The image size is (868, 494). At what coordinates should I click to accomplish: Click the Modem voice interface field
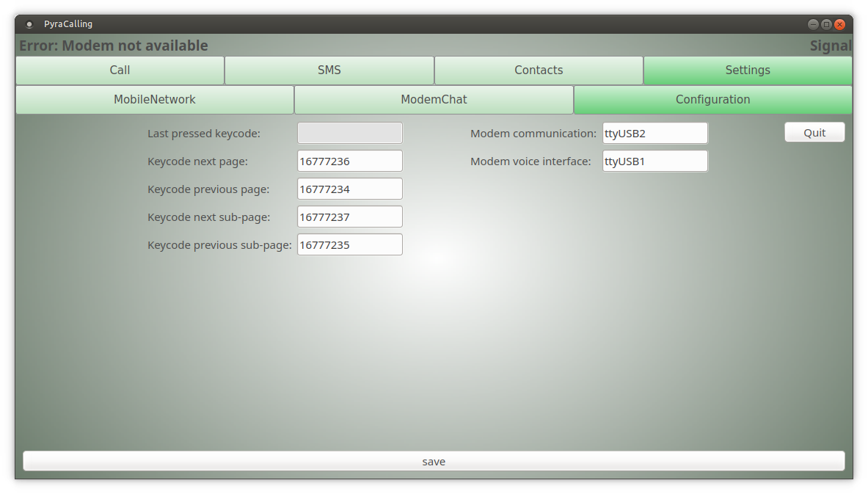(x=655, y=161)
